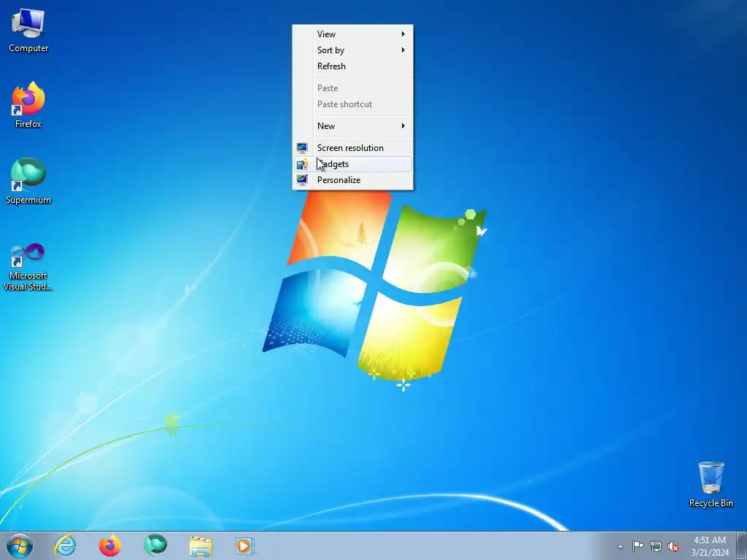Image resolution: width=747 pixels, height=560 pixels.
Task: Choose Refresh in the context menu
Action: pyautogui.click(x=352, y=66)
